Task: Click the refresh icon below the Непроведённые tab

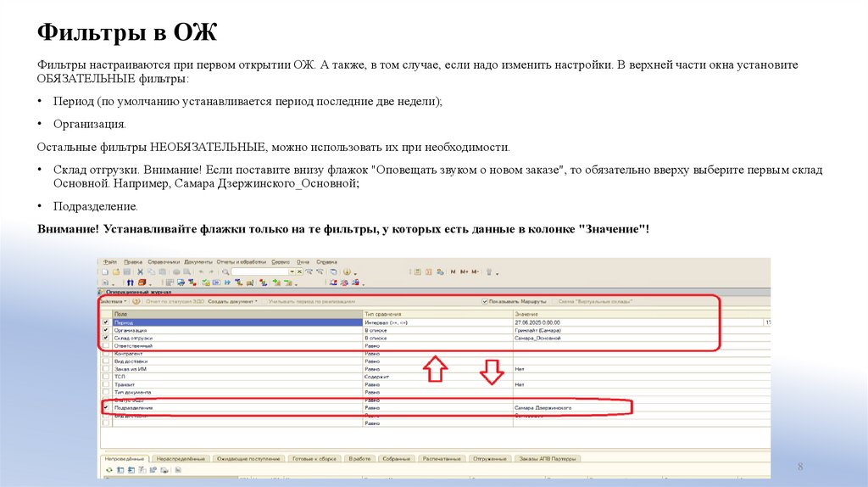Action: click(109, 470)
